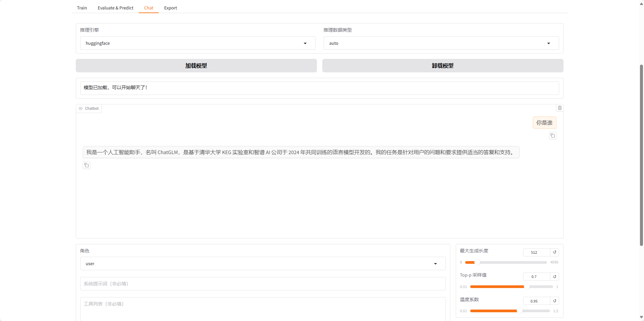Focus the 工具列表 text area
Screen dimensions: 644x321
tap(263, 309)
